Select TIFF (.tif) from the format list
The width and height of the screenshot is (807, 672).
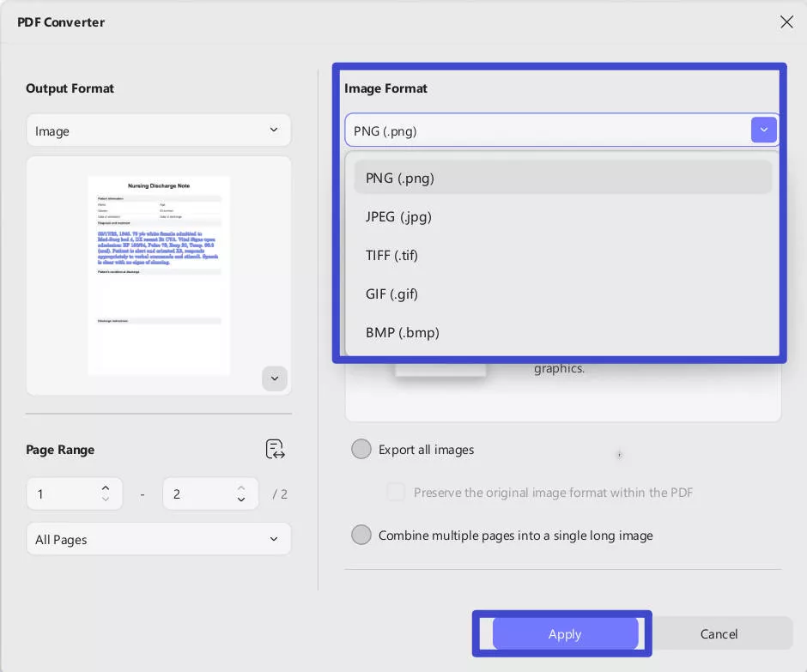392,255
